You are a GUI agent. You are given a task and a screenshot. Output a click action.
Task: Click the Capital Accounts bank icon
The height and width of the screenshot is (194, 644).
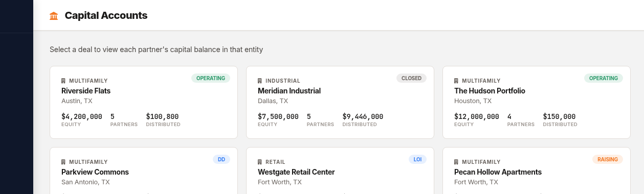54,16
